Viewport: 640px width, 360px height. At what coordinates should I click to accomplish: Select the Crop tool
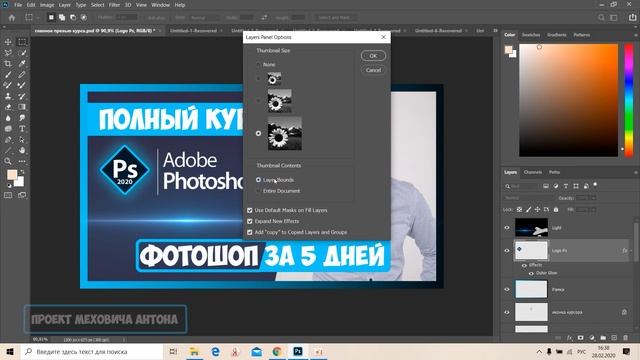[x=8, y=64]
